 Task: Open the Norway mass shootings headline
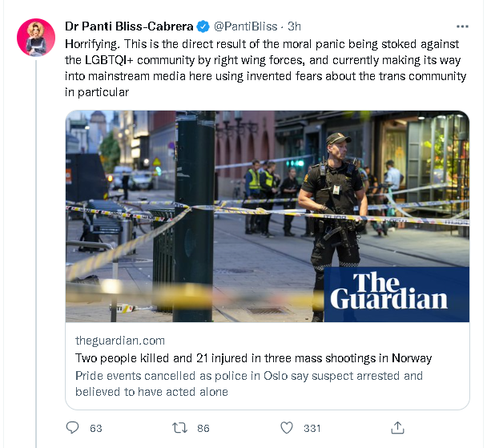point(253,358)
